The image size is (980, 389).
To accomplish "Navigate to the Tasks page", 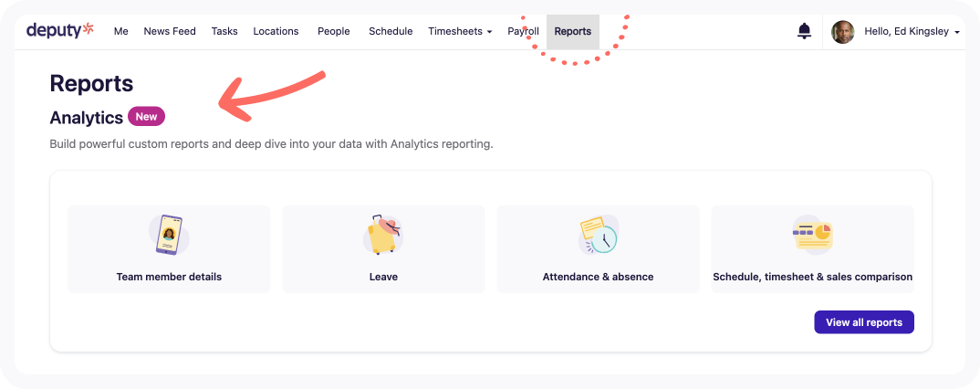I will click(224, 31).
